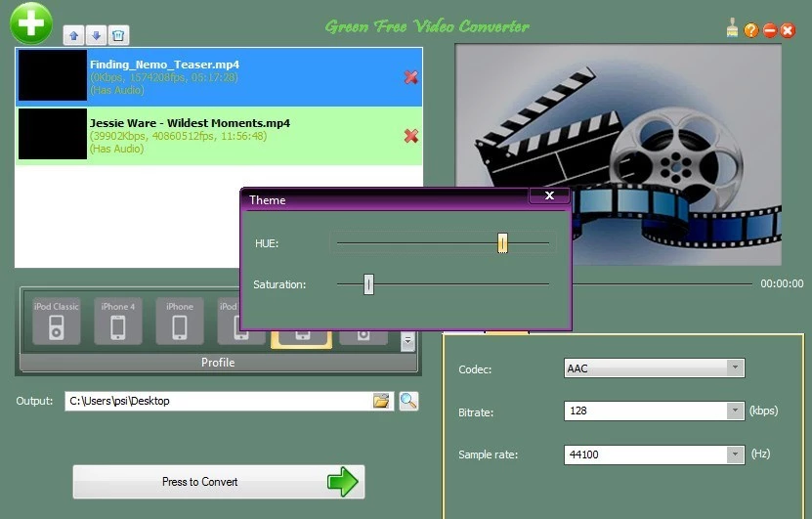
Task: Move selected file down with arrow icon
Action: point(96,35)
